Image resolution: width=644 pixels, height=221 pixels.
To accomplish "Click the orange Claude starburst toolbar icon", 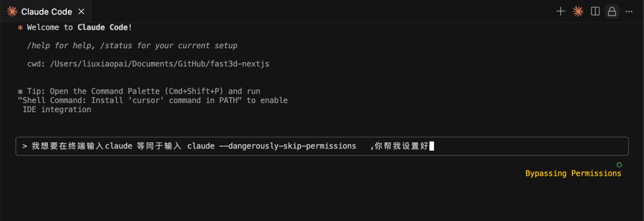I will (x=578, y=11).
